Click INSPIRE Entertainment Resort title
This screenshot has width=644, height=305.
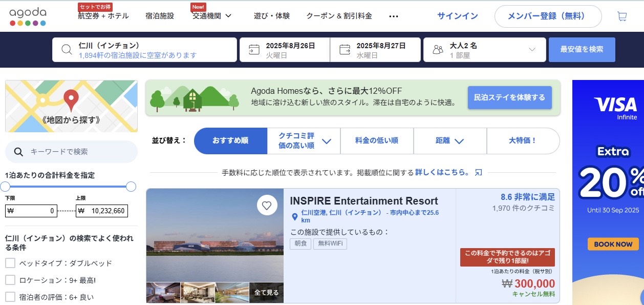364,201
